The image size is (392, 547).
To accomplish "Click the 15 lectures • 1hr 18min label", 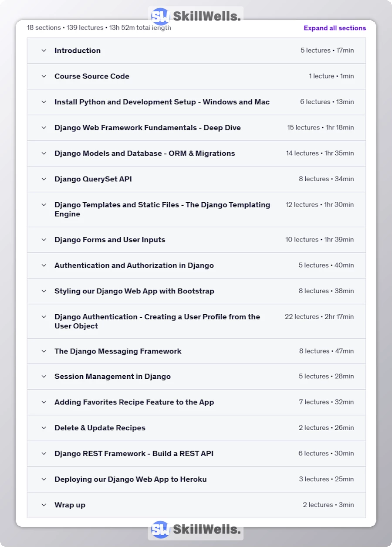I will pos(321,128).
